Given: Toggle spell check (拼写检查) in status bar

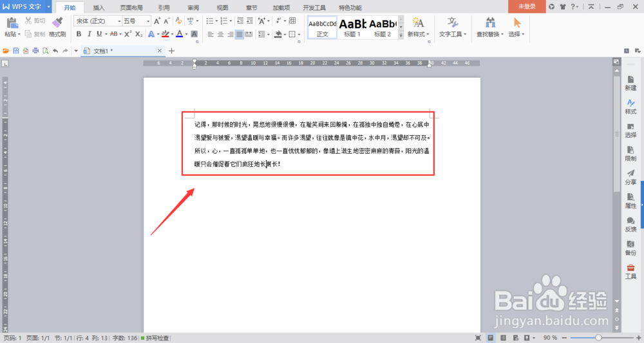Looking at the screenshot, I should click(155, 338).
